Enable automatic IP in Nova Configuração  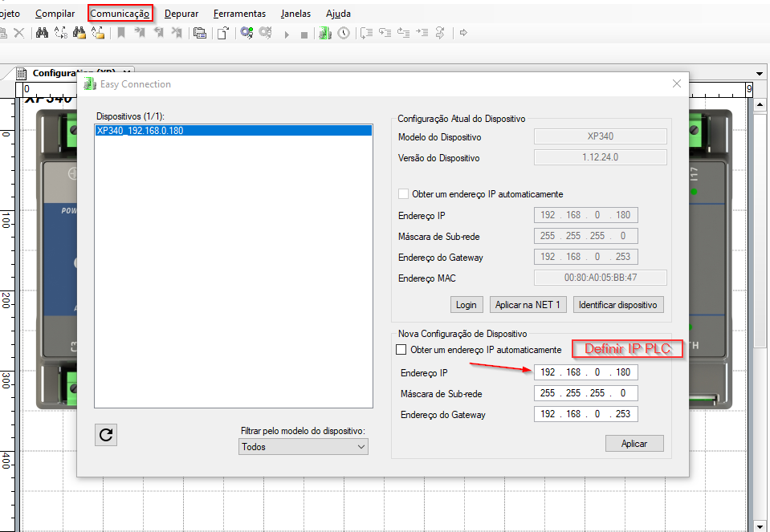tap(402, 350)
